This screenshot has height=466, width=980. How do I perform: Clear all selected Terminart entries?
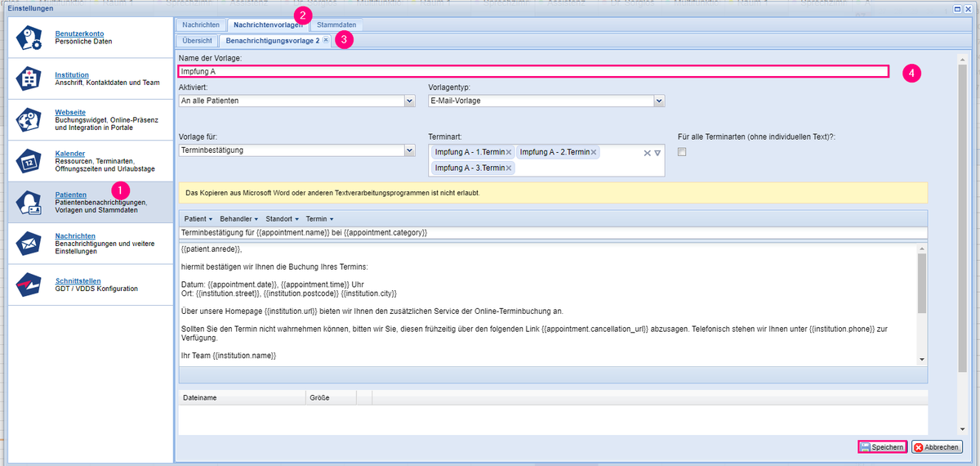tap(647, 153)
